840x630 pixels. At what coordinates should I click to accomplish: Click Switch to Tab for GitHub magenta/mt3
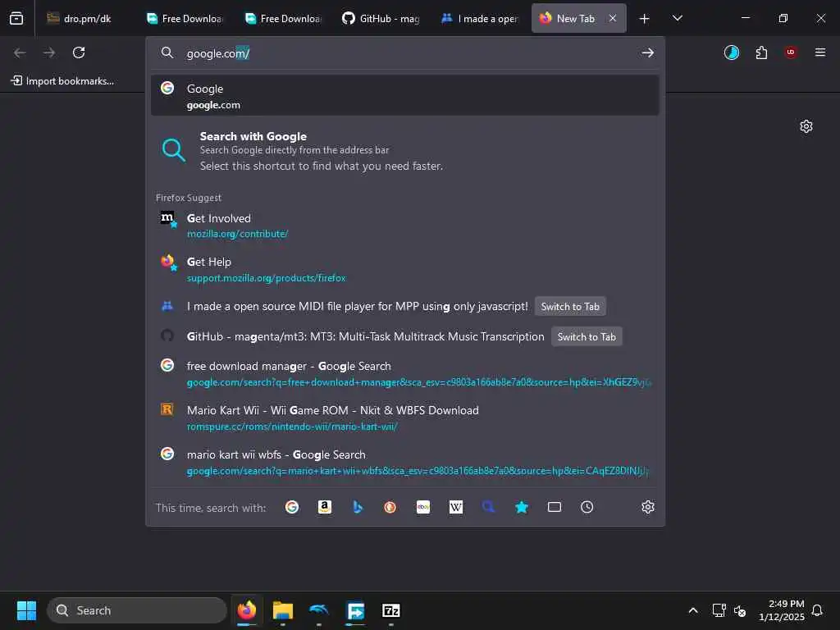point(587,336)
